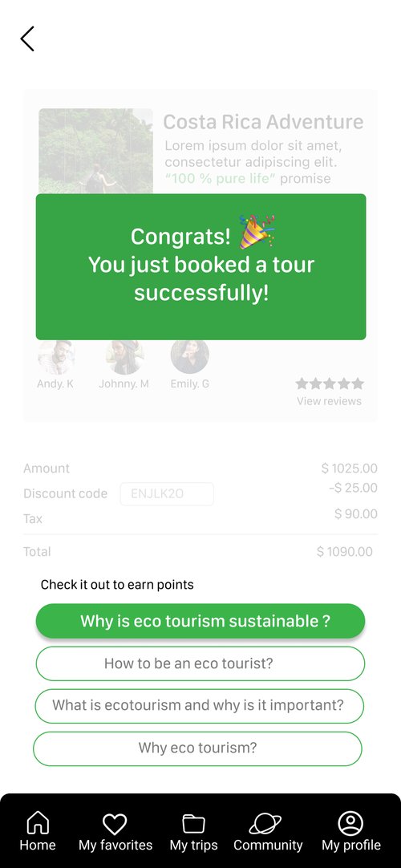Open Why is eco tourism sustainable?
The height and width of the screenshot is (868, 401).
200,621
